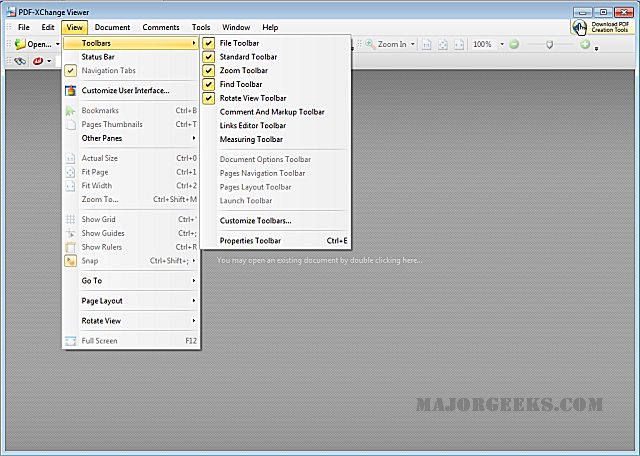The image size is (640, 456).
Task: Open the Help menu
Action: click(270, 27)
